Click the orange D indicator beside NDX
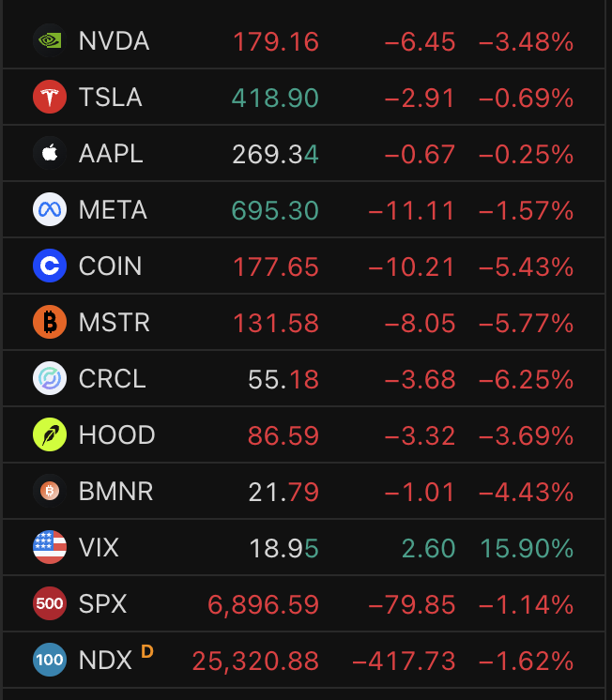This screenshot has height=700, width=612. pos(146,650)
